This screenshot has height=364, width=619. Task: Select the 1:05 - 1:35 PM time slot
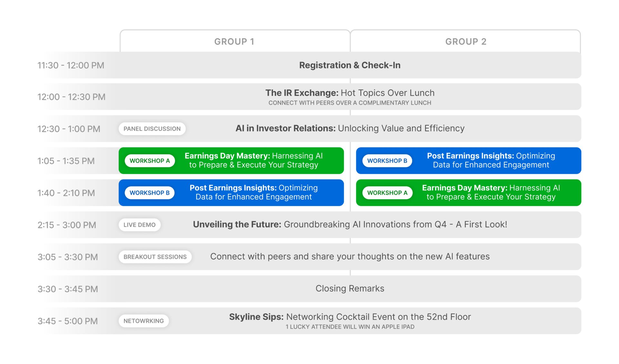[x=66, y=161]
